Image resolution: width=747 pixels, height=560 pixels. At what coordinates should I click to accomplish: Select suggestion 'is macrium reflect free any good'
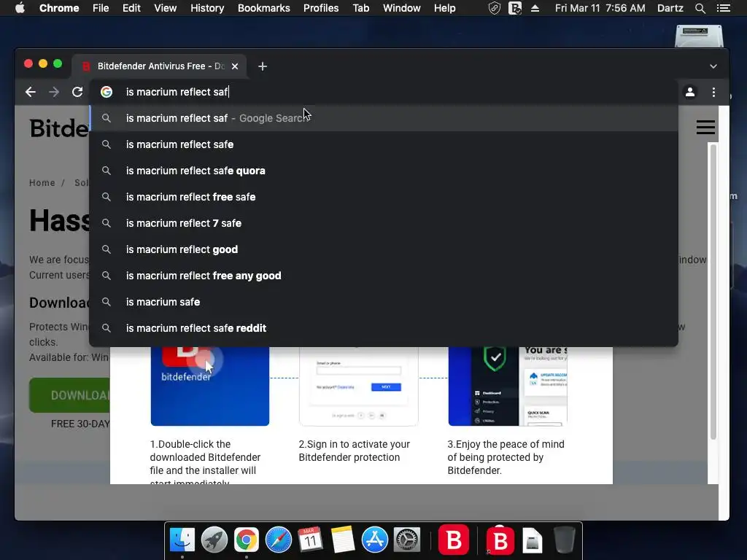[x=384, y=276]
